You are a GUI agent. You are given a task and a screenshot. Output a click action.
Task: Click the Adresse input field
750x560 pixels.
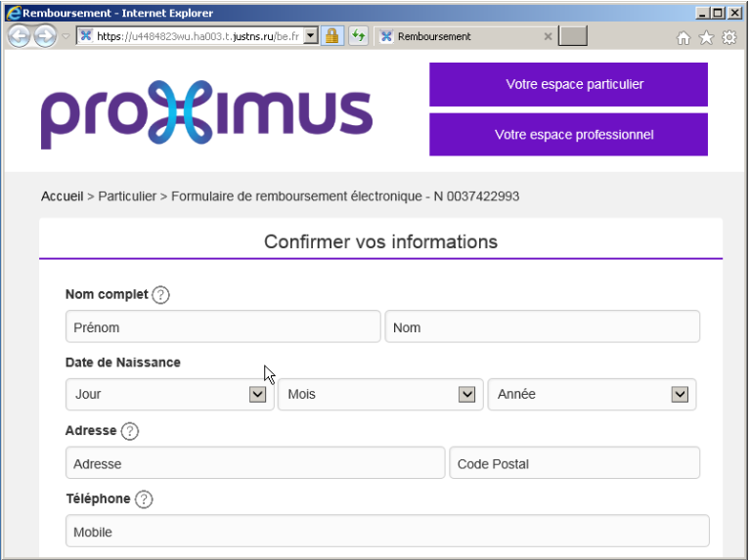click(255, 463)
